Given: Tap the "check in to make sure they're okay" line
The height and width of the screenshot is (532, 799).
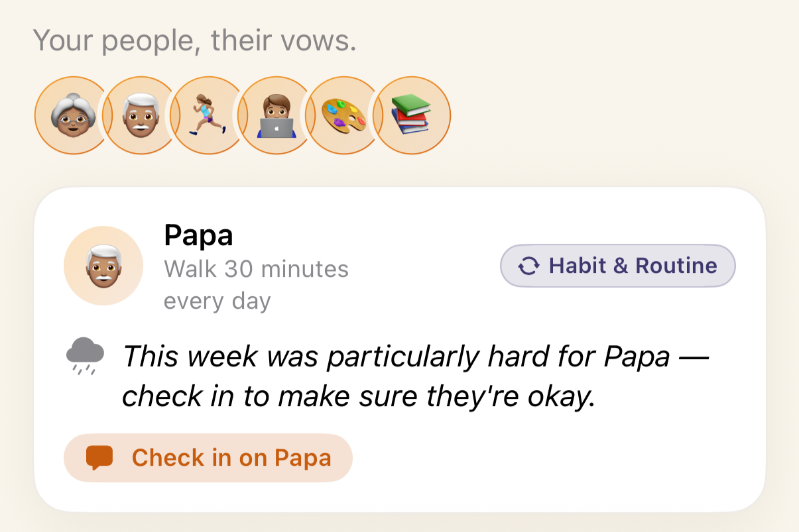Looking at the screenshot, I should 358,397.
